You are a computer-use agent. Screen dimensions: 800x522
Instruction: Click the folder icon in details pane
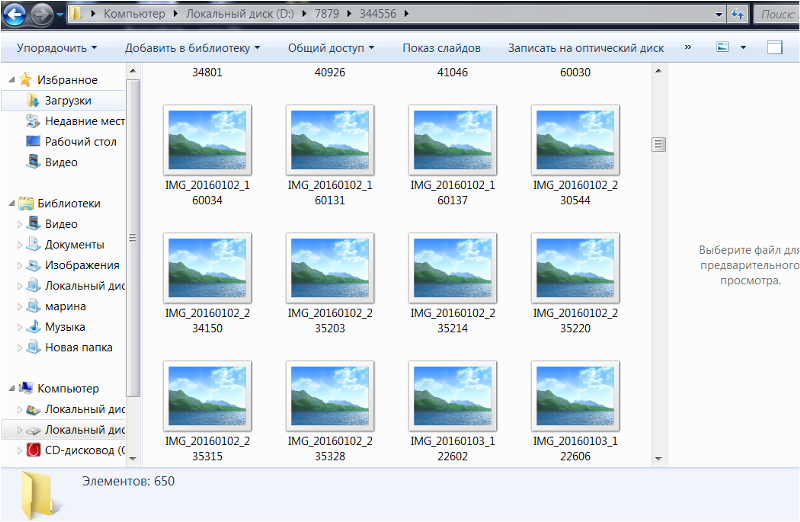click(41, 495)
